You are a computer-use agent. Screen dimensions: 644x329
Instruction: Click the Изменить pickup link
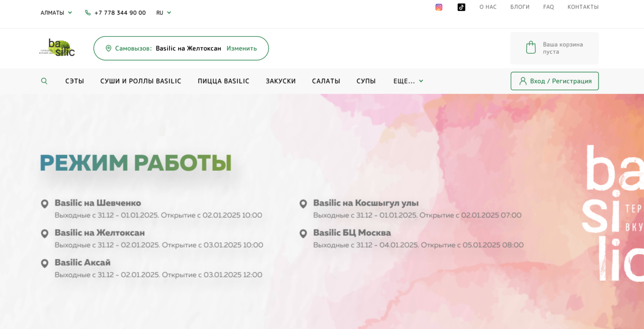[x=242, y=48]
